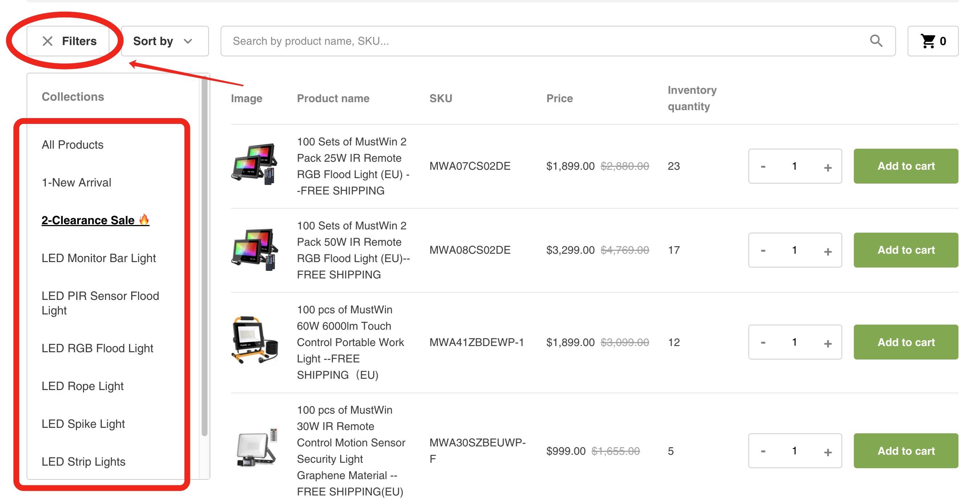
Task: Add the 60W Portable Work Light to cart
Action: [906, 342]
